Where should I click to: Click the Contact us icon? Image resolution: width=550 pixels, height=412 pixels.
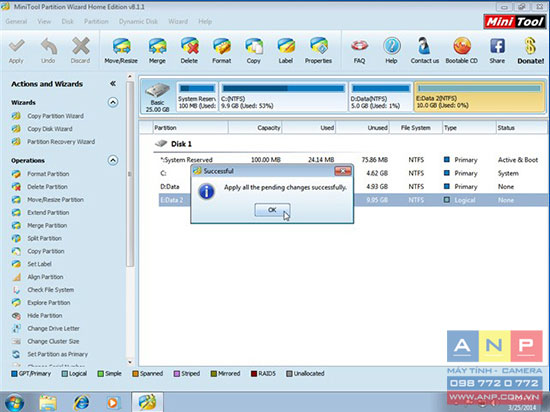pos(425,51)
